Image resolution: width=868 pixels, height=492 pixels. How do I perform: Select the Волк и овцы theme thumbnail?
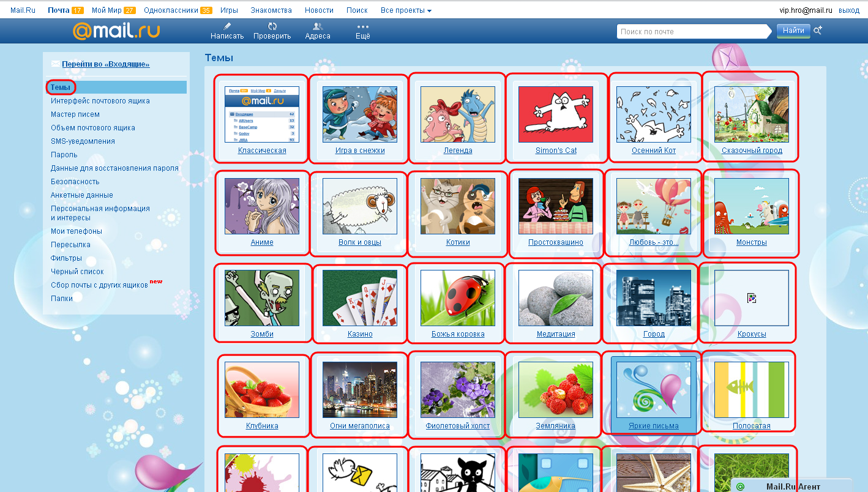360,206
